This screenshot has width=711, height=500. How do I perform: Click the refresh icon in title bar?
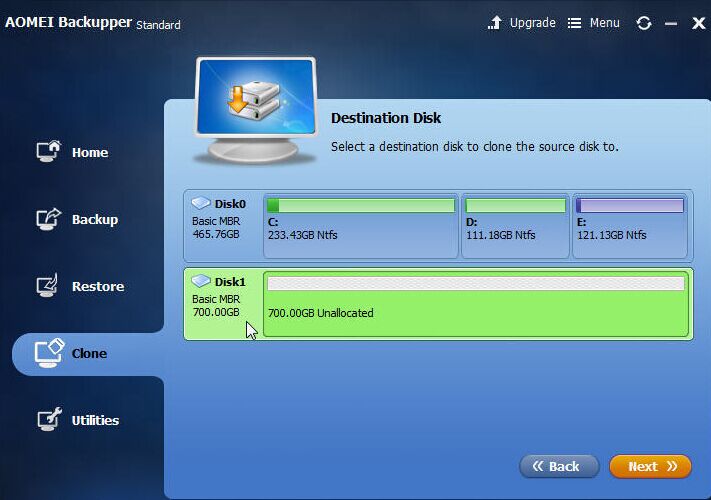[x=643, y=23]
